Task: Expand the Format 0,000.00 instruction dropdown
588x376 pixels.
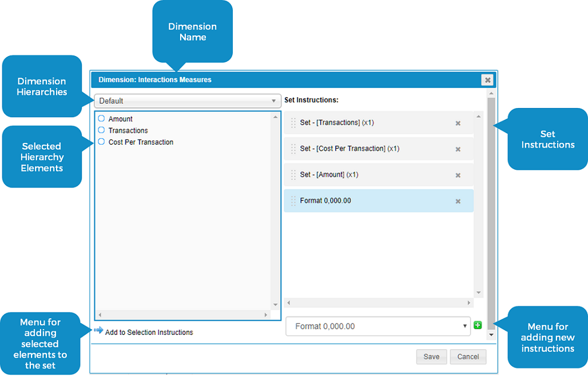Action: [x=378, y=326]
